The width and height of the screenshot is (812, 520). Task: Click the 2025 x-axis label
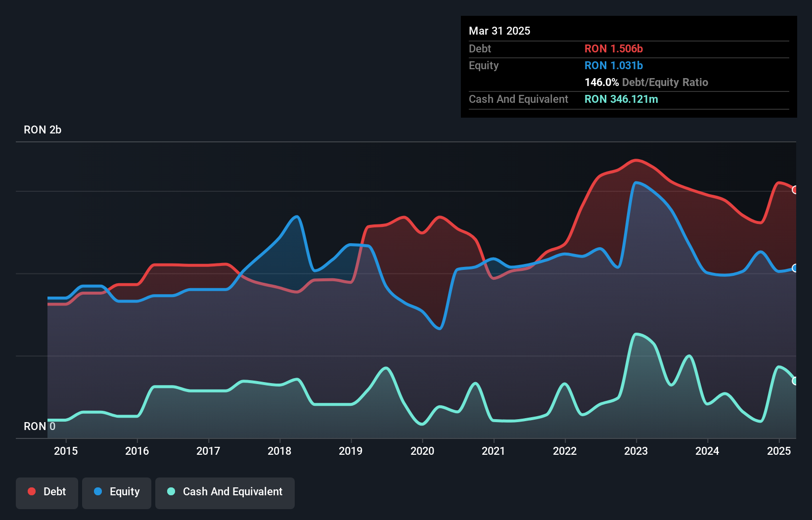click(779, 451)
